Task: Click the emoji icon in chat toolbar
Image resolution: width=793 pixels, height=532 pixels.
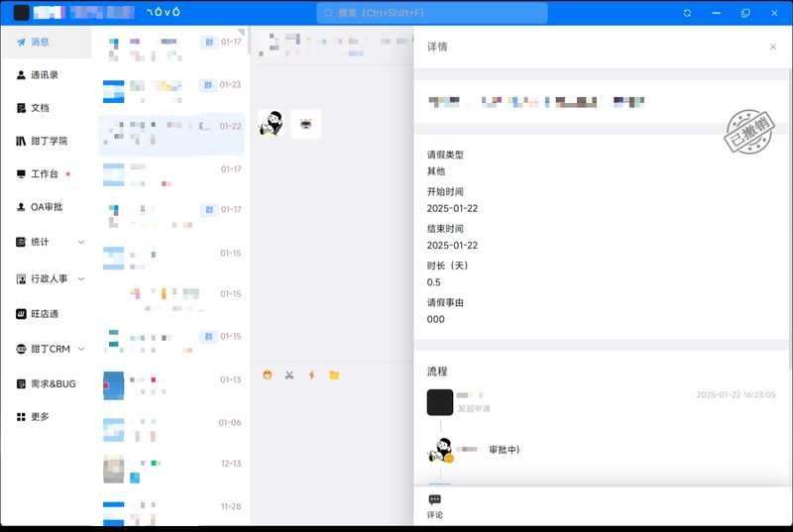Action: pyautogui.click(x=268, y=375)
